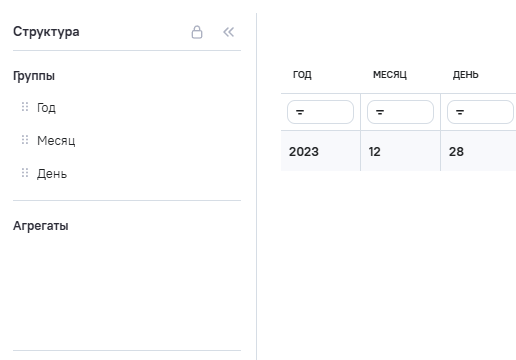Image resolution: width=516 pixels, height=360 pixels.
Task: Focus the ГОД column filter field
Action: tap(320, 112)
